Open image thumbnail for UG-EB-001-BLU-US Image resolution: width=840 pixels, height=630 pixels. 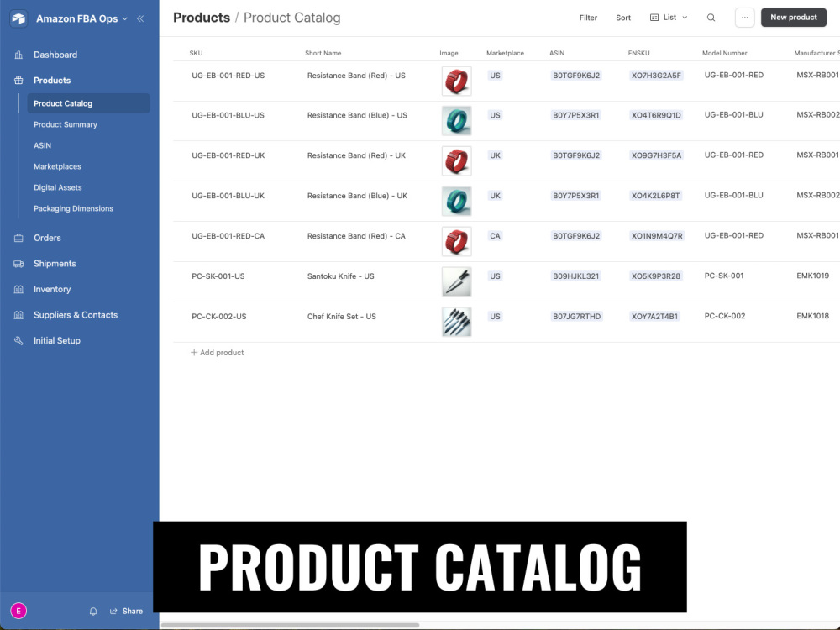(456, 120)
